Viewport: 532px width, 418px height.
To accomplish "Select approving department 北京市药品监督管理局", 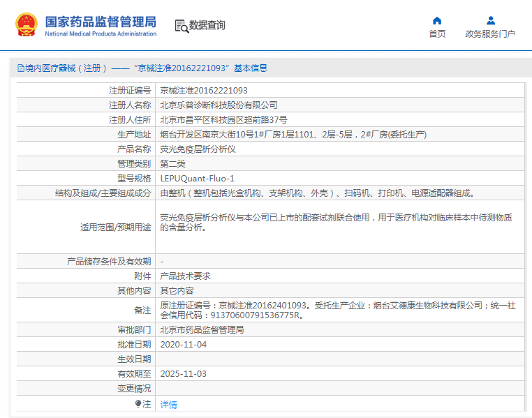I will 202,329.
